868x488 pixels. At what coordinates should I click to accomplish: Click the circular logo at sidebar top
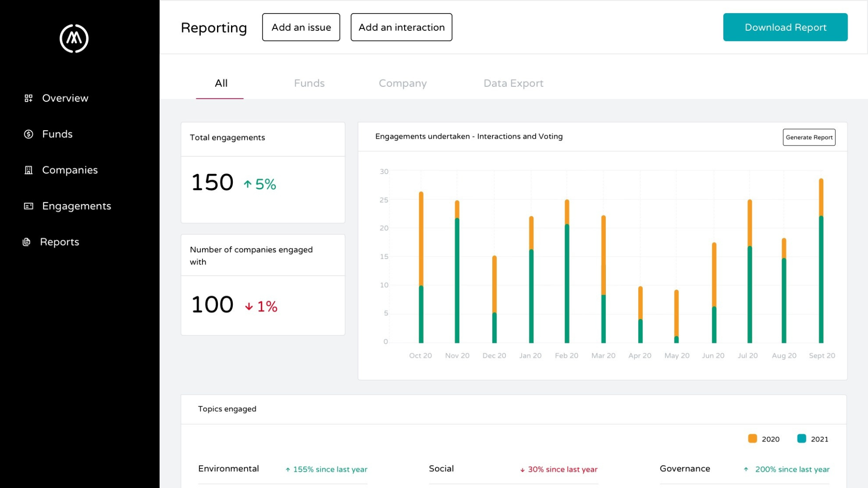click(73, 39)
